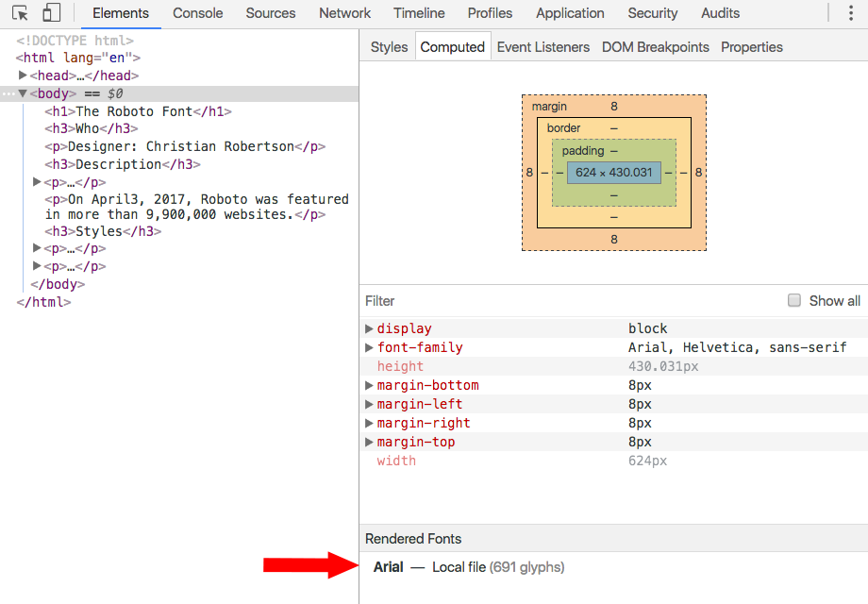
Task: Click the 624 × 430.031 content box
Action: click(614, 172)
